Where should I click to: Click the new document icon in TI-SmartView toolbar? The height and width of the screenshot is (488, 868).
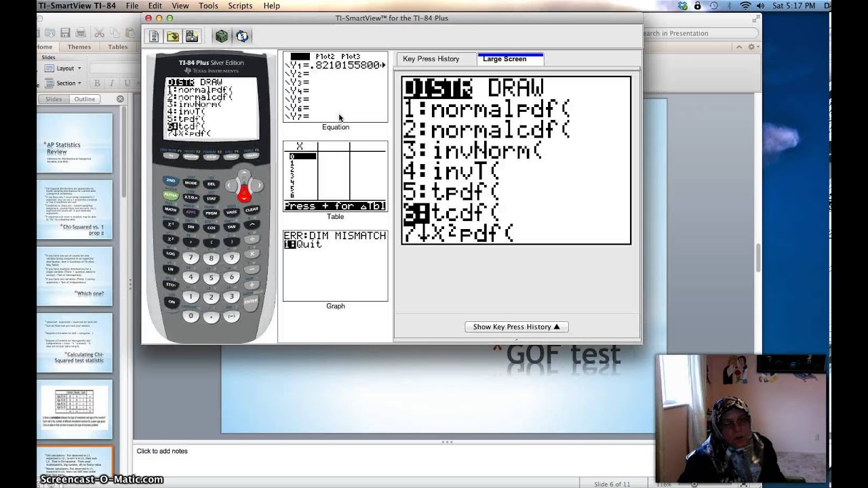point(154,36)
